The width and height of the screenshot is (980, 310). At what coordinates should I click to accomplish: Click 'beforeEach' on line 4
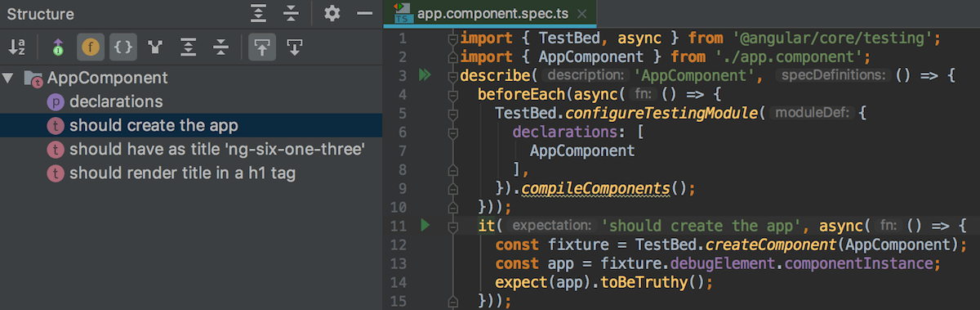click(521, 95)
